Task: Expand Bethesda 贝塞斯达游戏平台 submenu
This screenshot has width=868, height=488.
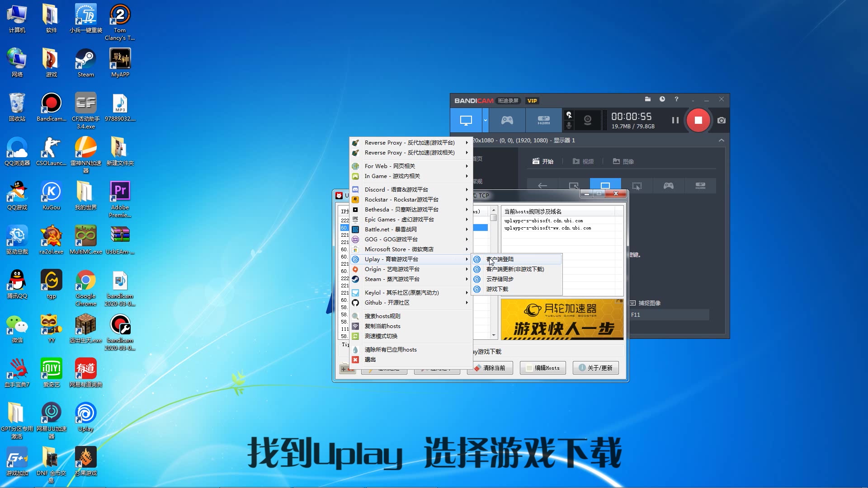Action: pos(411,210)
